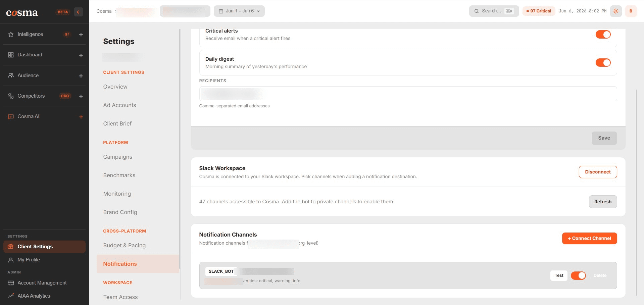The width and height of the screenshot is (644, 305).
Task: Send a Test to the SLACK_BOT channel
Action: click(559, 275)
